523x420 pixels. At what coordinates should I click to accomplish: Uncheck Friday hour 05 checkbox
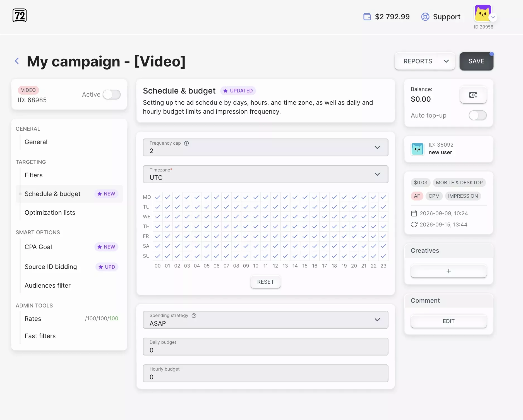click(x=207, y=236)
